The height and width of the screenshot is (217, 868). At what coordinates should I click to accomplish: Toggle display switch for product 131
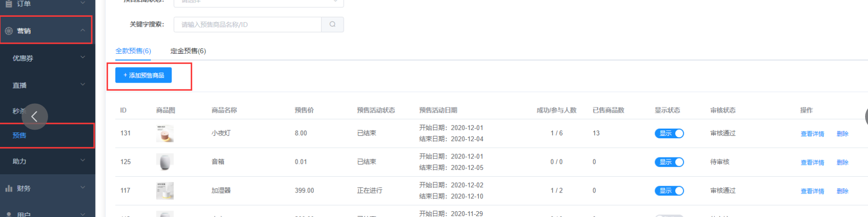pos(669,133)
